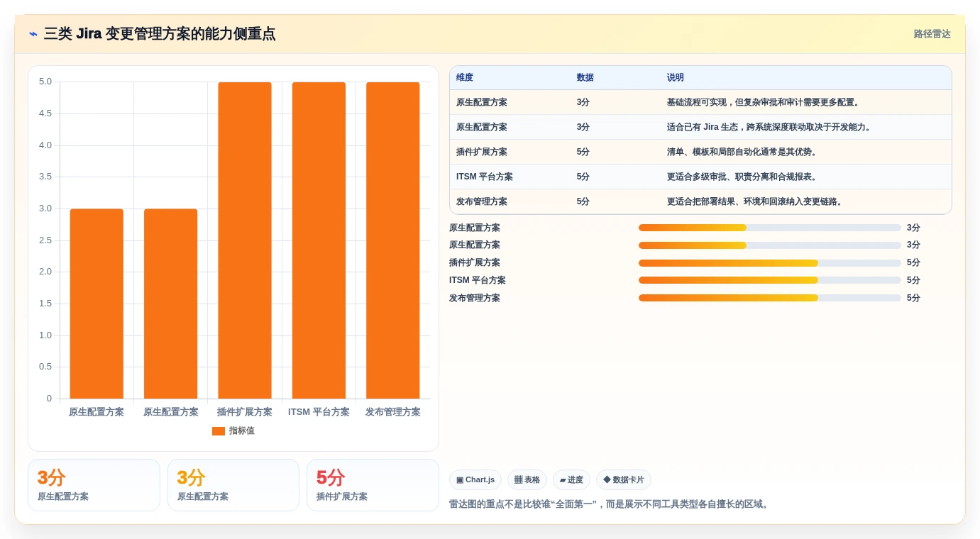
Task: Click the 2.5 y-axis tick label
Action: pyautogui.click(x=45, y=240)
